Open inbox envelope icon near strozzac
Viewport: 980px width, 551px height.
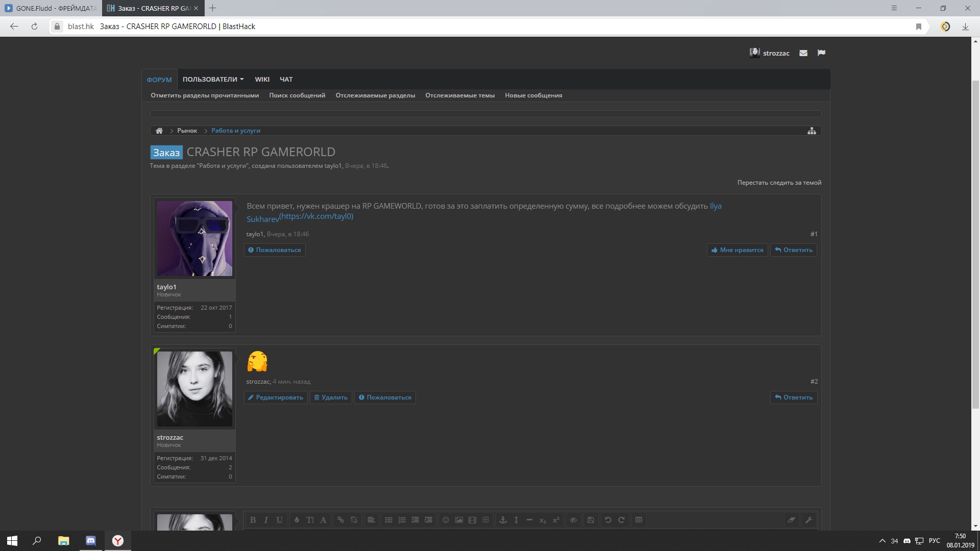click(x=803, y=53)
